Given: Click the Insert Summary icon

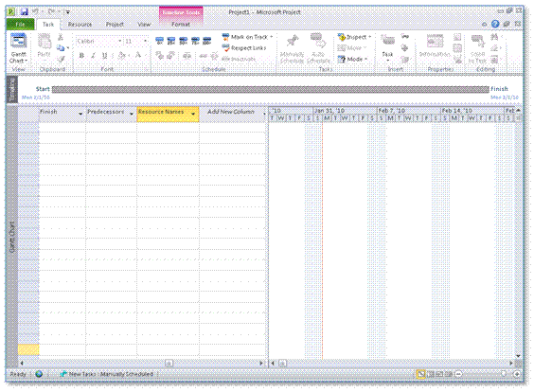Looking at the screenshot, I should tap(405, 36).
